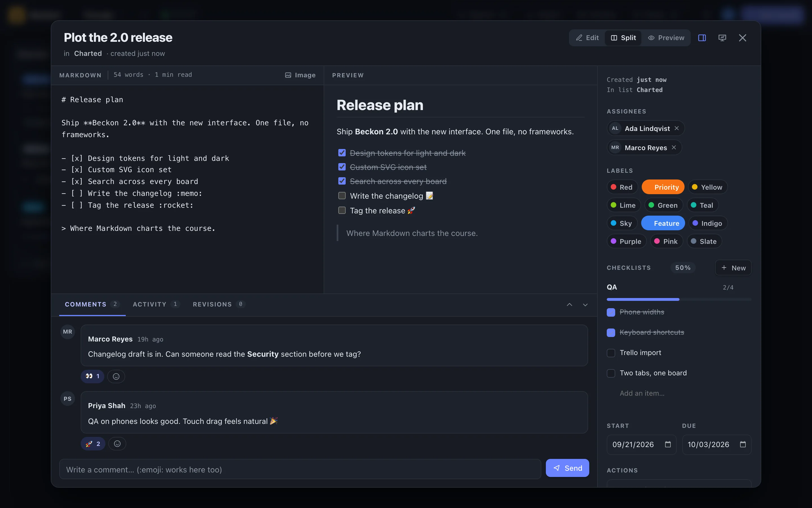Toggle the Priority label
The image size is (812, 508).
pos(663,187)
